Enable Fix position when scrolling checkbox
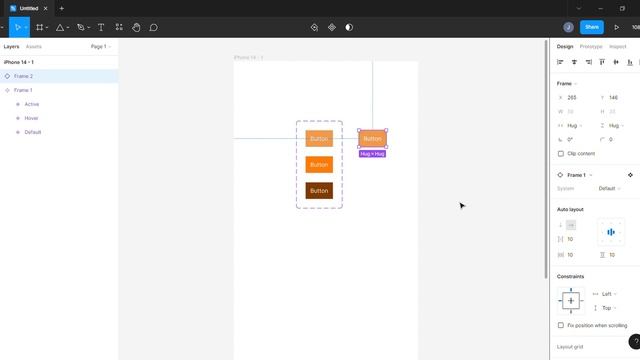This screenshot has height=360, width=640. coord(561,325)
